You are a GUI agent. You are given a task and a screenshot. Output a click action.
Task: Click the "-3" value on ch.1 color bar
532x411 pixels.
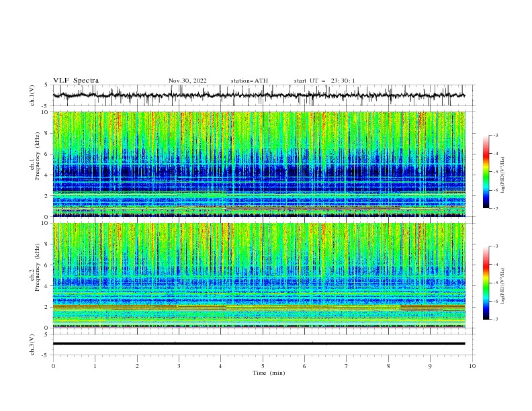[x=495, y=135]
